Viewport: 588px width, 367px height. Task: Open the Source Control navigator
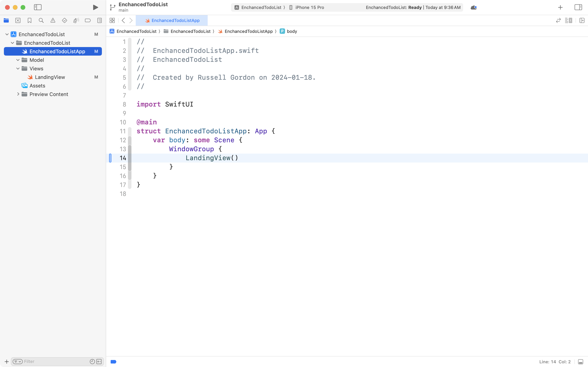coord(18,20)
